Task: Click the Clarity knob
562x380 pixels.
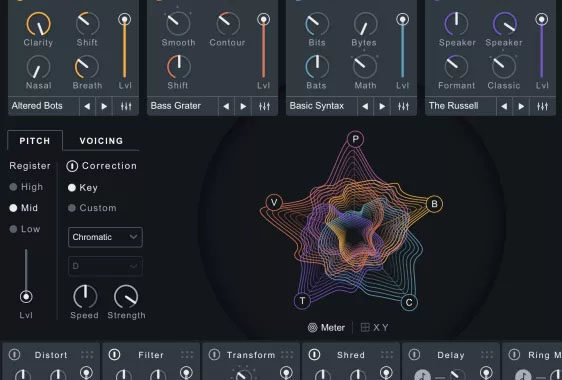Action: (x=38, y=24)
